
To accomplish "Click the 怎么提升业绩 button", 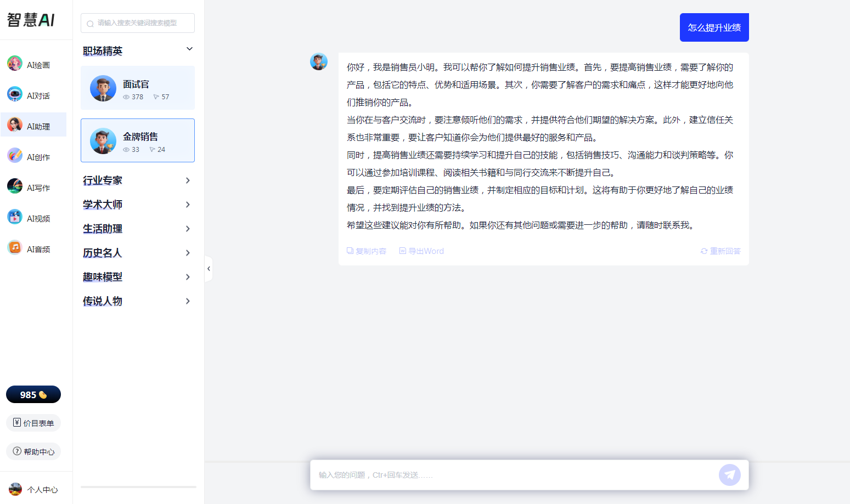I will tap(714, 27).
